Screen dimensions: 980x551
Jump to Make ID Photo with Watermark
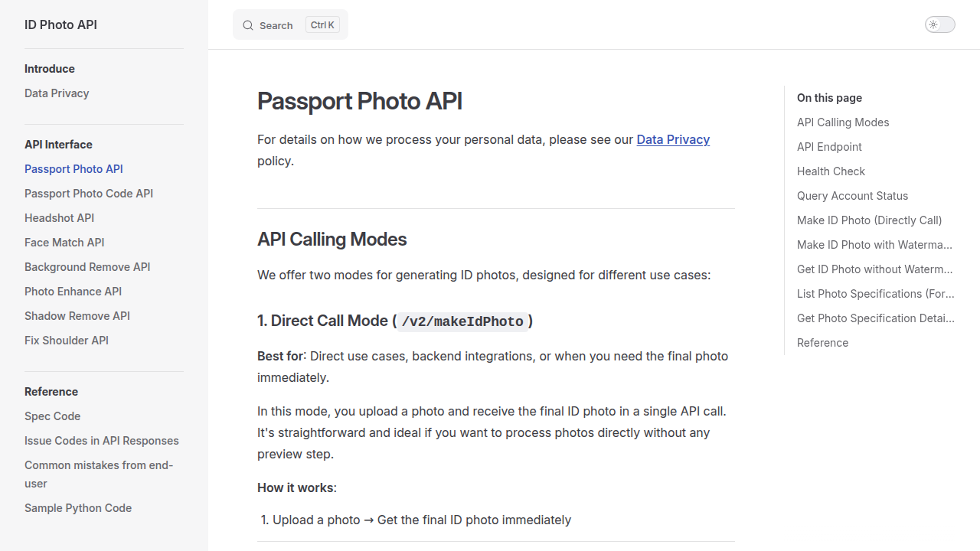[x=875, y=245]
